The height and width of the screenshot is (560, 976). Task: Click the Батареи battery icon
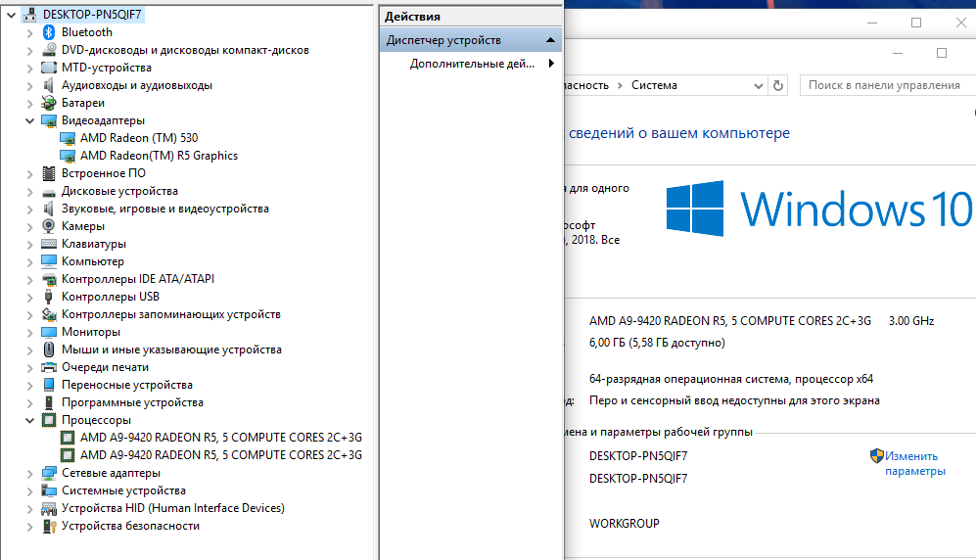(x=49, y=103)
